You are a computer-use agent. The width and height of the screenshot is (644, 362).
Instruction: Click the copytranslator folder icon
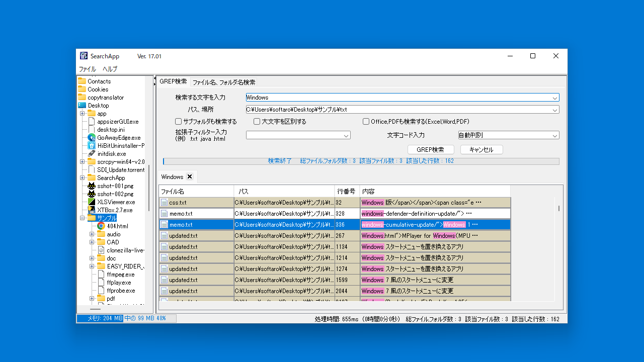pyautogui.click(x=82, y=97)
